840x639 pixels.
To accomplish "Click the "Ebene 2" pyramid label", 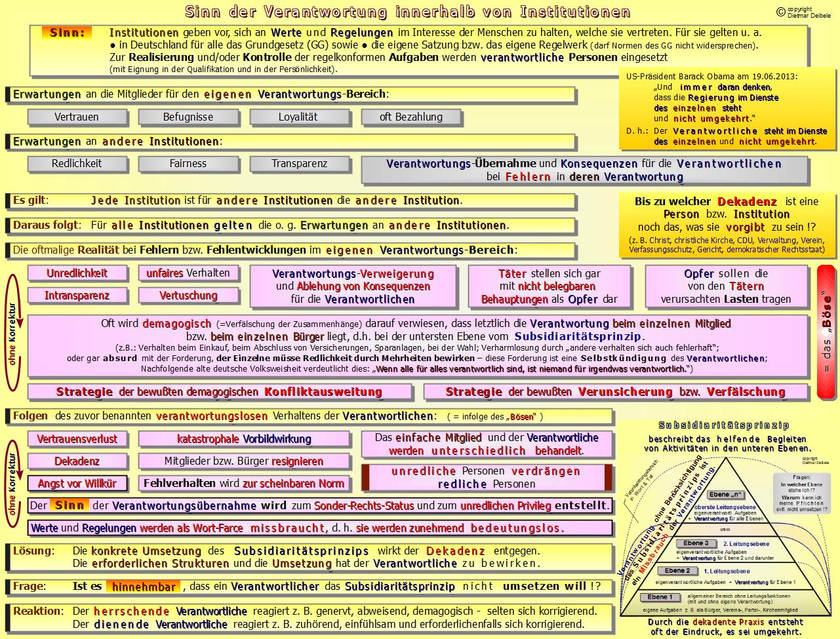I will click(x=677, y=571).
